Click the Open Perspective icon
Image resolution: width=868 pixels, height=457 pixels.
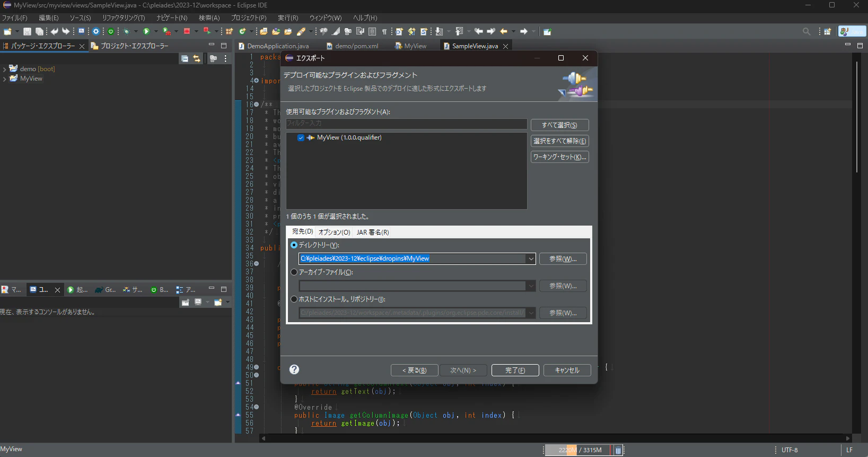(x=827, y=32)
